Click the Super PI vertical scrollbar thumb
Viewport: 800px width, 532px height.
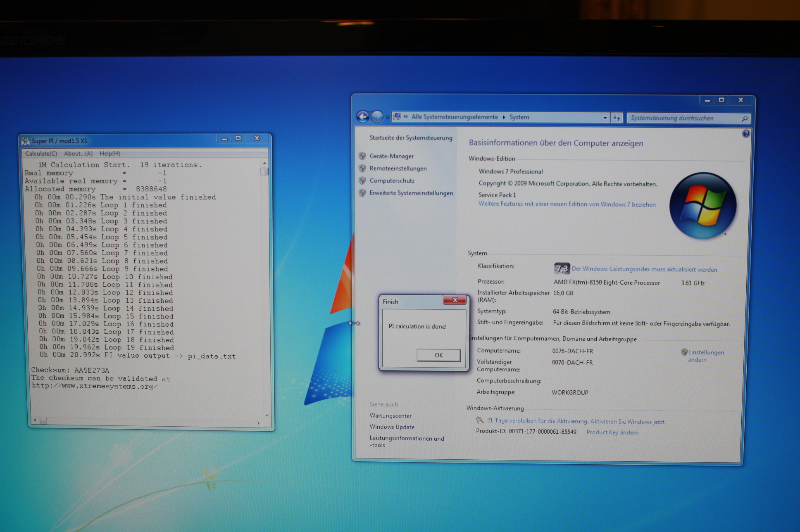[x=264, y=171]
